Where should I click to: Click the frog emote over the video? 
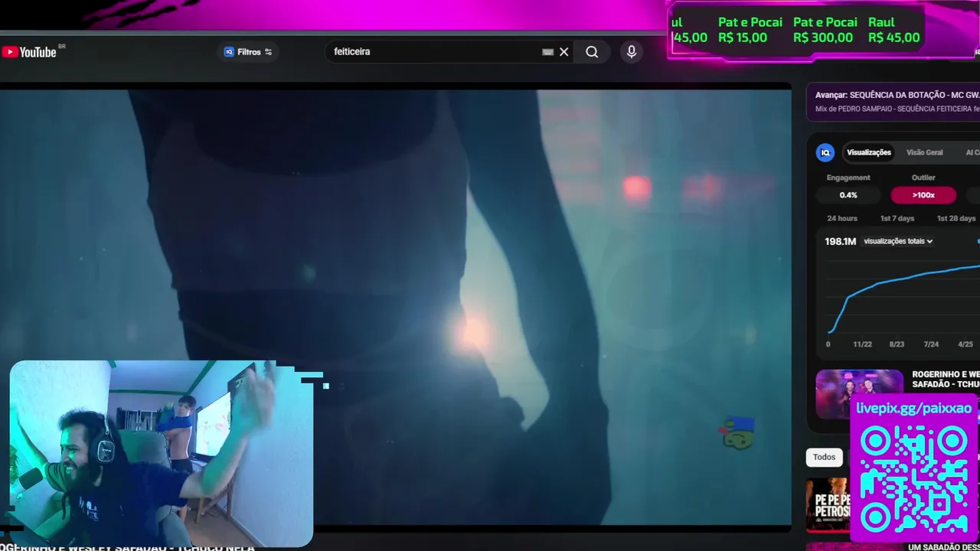(738, 432)
